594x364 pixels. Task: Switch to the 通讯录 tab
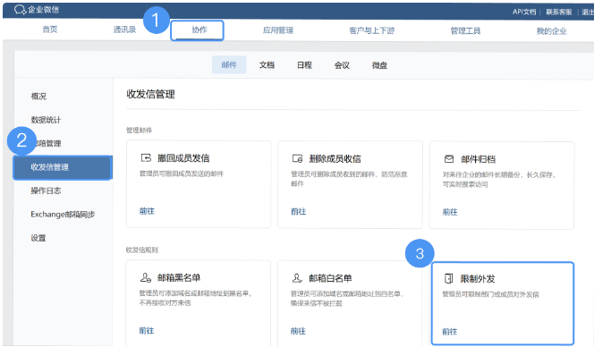[125, 30]
